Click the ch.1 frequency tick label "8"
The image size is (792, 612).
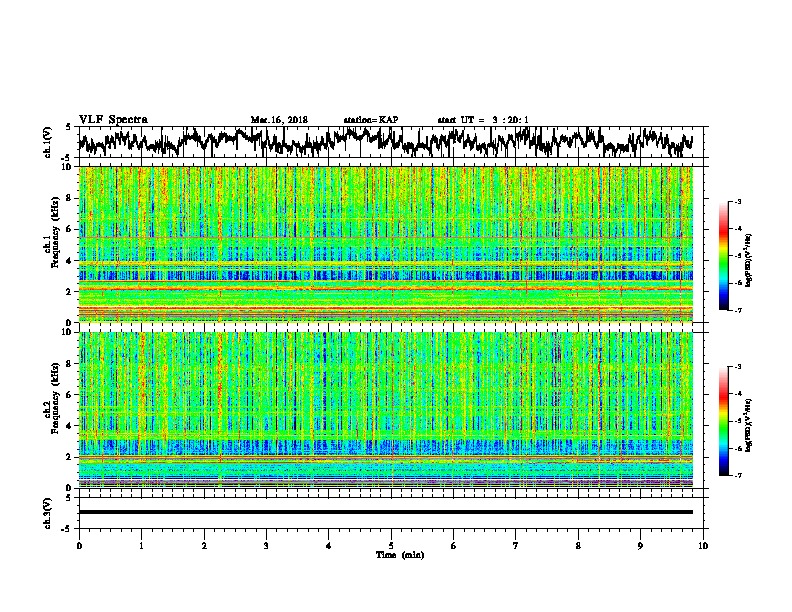70,198
